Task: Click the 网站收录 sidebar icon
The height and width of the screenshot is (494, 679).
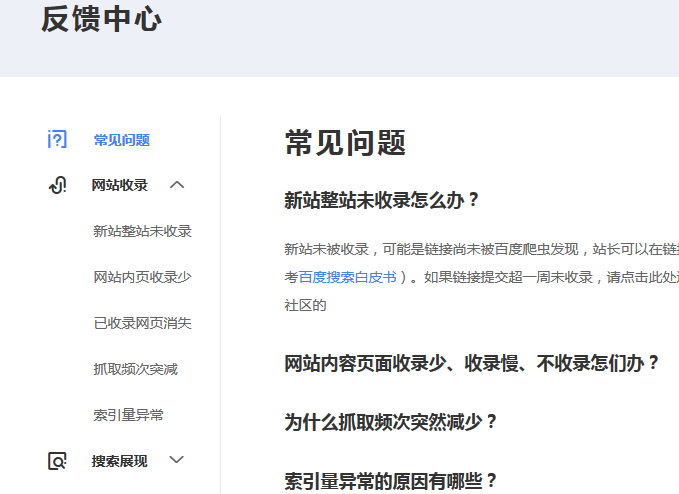Action: pos(57,185)
